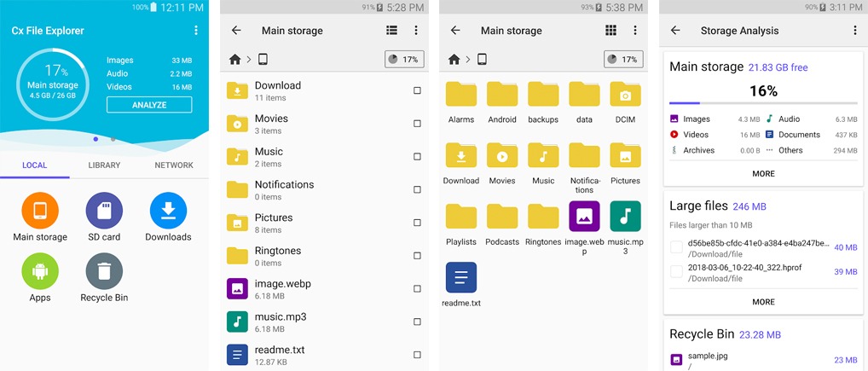Open the Recycle Bin icon
The image size is (868, 371).
(x=104, y=271)
